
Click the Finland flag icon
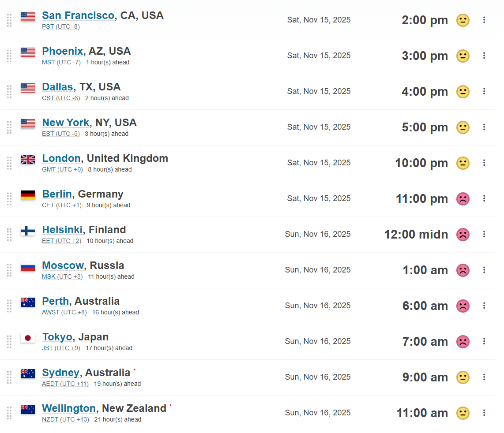click(x=28, y=231)
